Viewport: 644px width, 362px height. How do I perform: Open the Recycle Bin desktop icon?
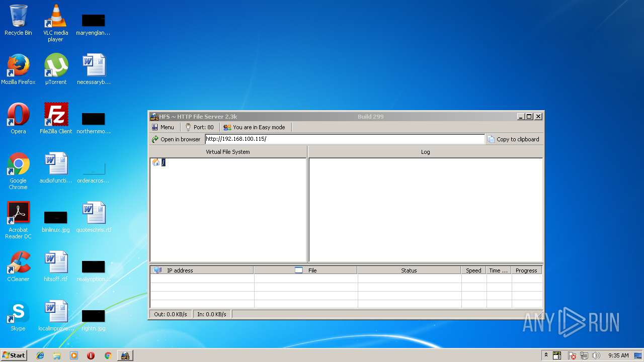click(18, 20)
